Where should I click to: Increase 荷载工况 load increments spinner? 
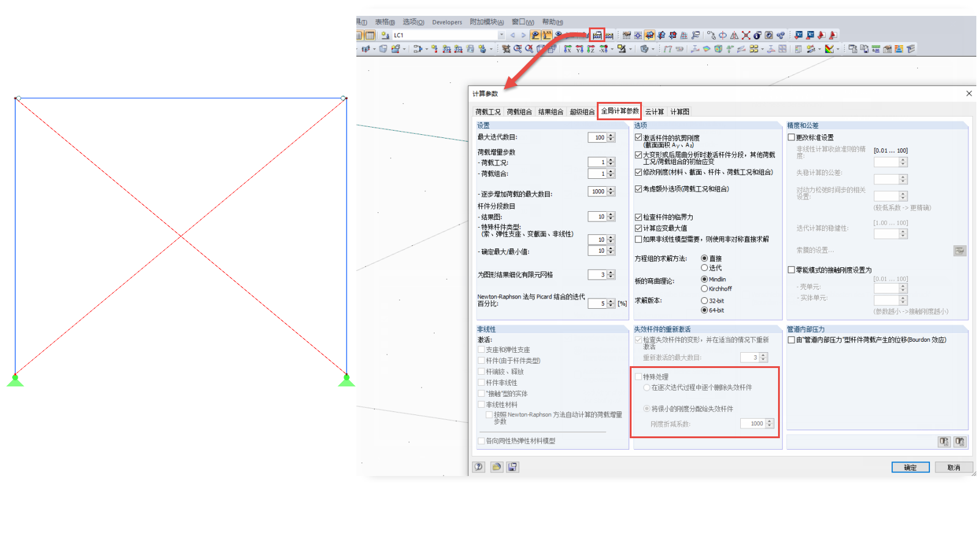pyautogui.click(x=611, y=160)
